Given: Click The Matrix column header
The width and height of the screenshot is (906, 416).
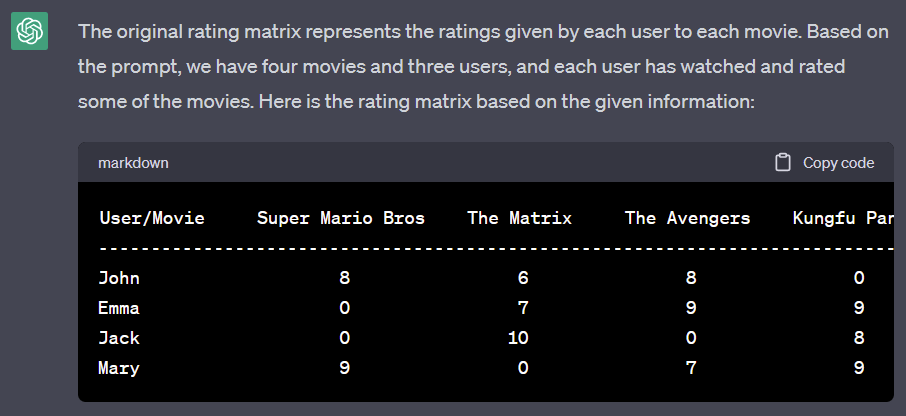Looking at the screenshot, I should coord(519,218).
